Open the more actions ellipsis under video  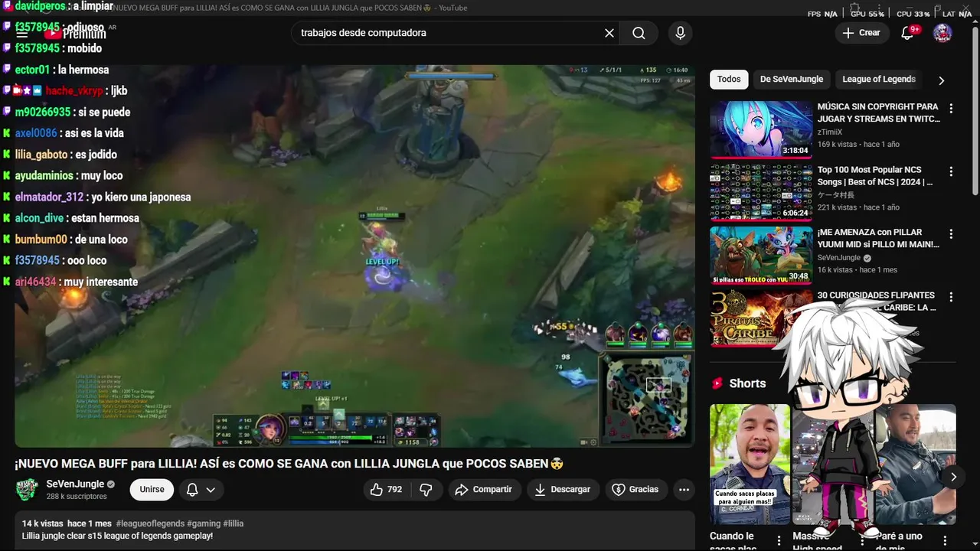click(x=684, y=490)
